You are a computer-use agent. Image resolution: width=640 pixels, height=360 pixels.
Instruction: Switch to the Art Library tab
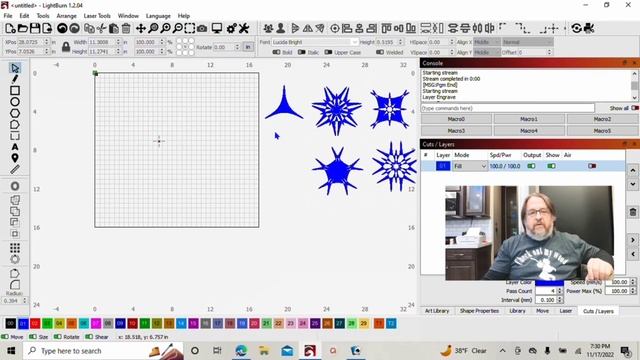(437, 311)
